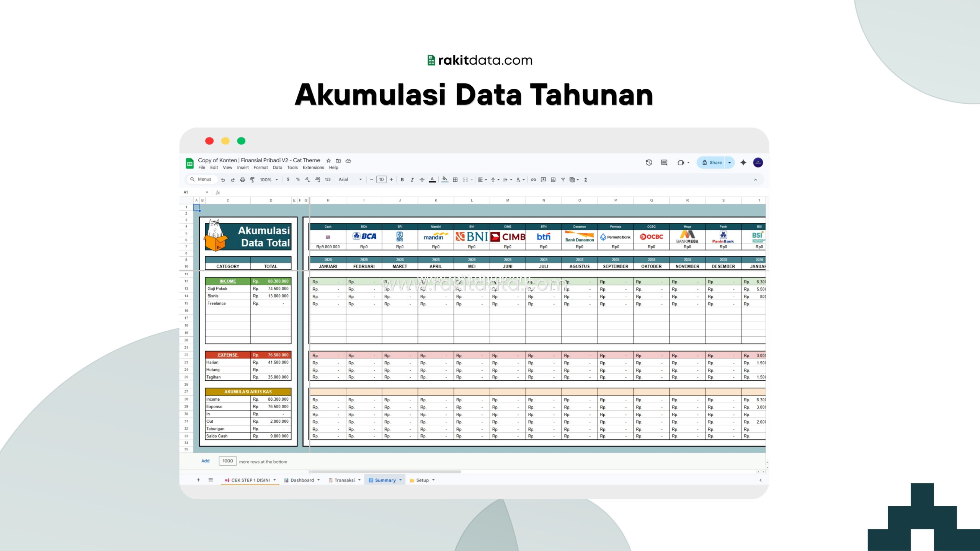Click the font size field showing 10
The image size is (980, 551).
tap(382, 179)
